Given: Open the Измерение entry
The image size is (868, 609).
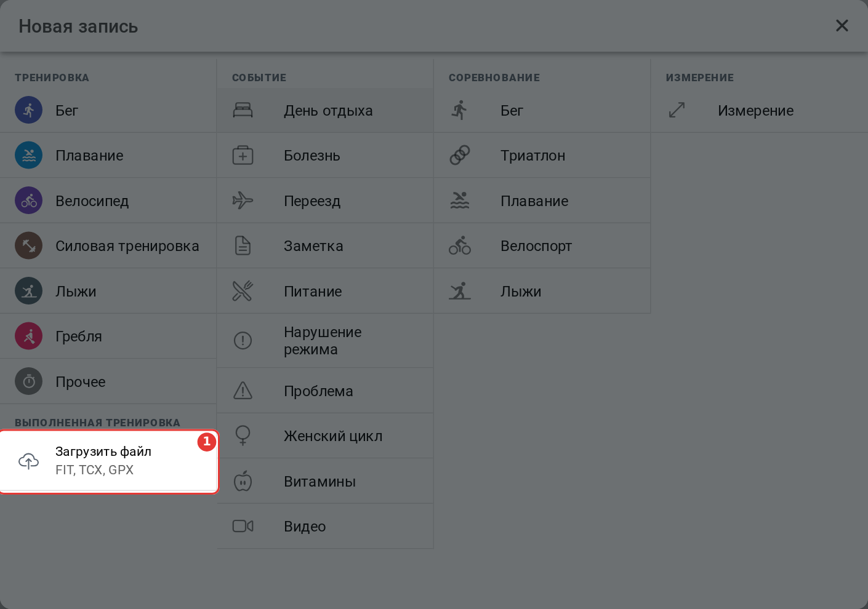Looking at the screenshot, I should (x=759, y=110).
